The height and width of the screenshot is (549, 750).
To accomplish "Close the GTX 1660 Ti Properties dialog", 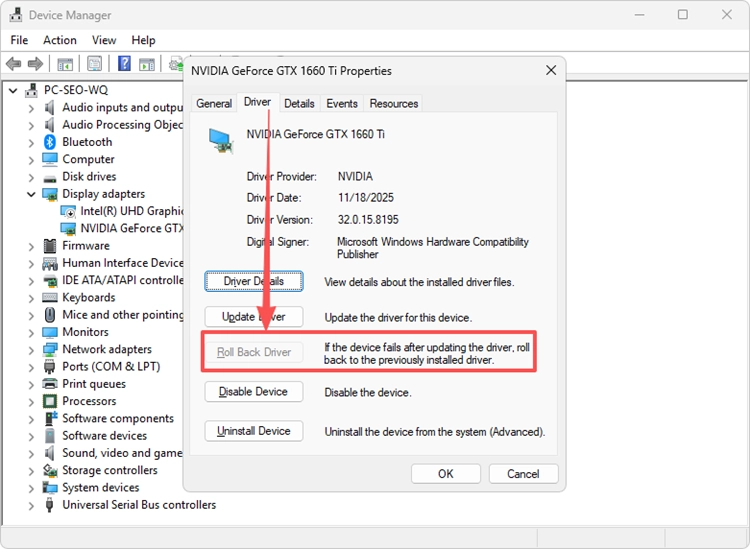I will point(551,71).
